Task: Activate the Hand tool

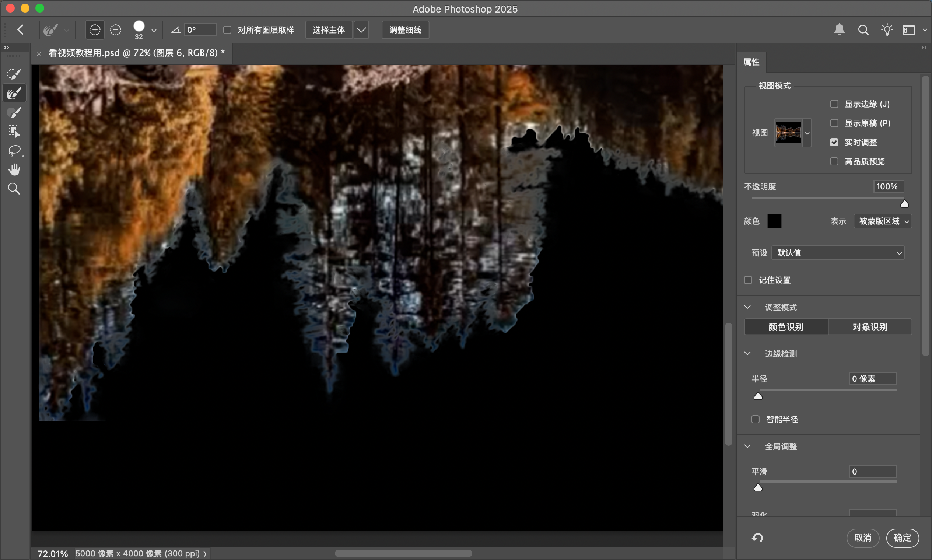Action: (x=14, y=169)
